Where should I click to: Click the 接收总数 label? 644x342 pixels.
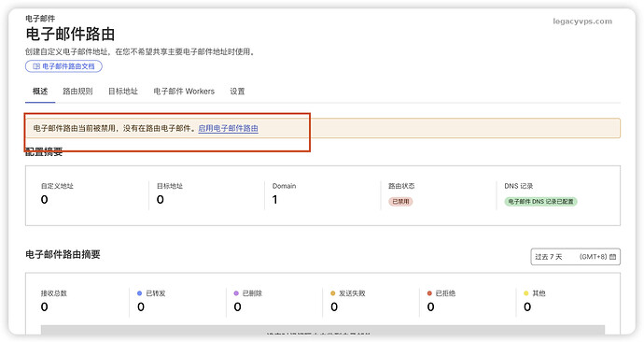[x=54, y=293]
